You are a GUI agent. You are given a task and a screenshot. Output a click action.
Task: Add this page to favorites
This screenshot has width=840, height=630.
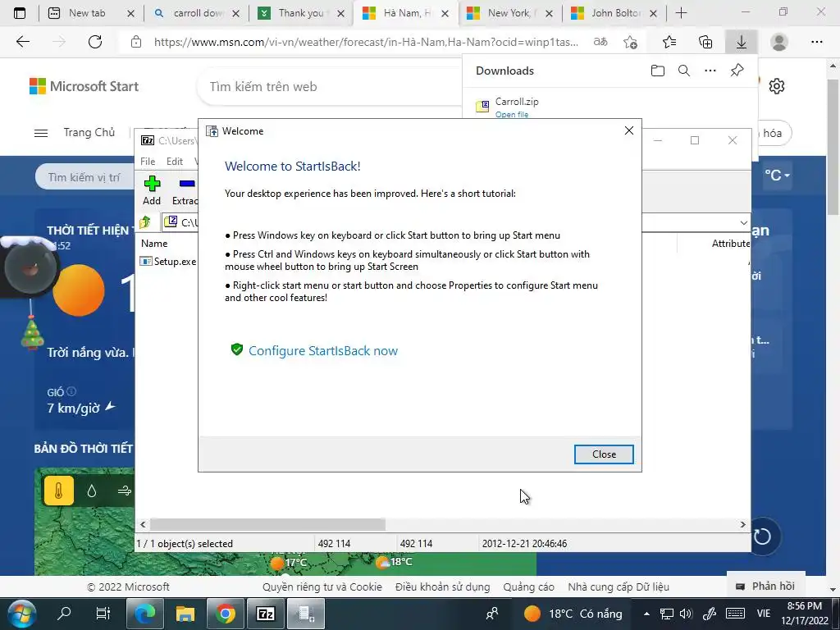tap(631, 42)
